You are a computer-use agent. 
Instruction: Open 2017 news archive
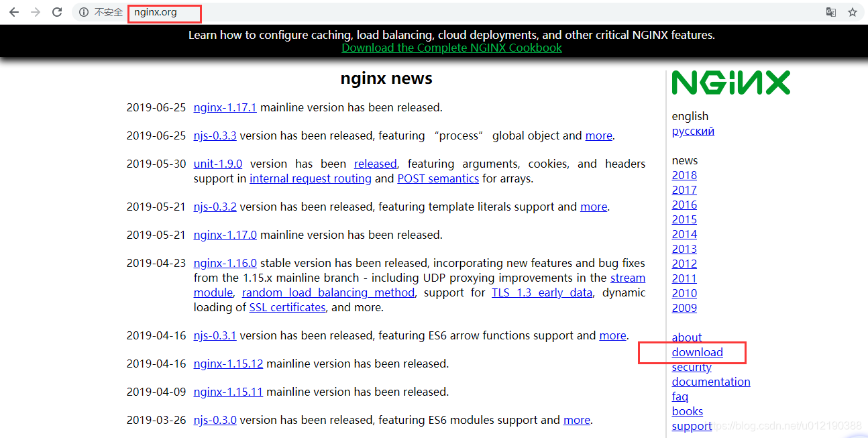(684, 190)
